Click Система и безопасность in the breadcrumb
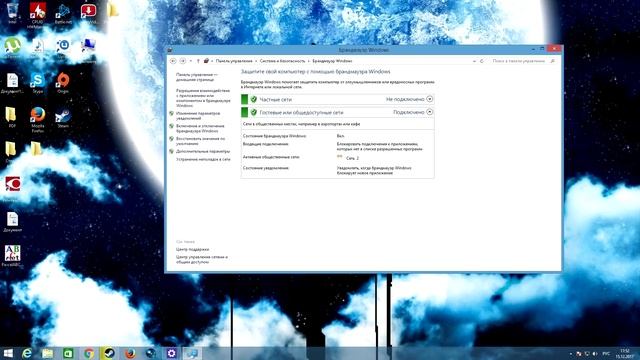Image resolution: width=640 pixels, height=360 pixels. click(282, 61)
